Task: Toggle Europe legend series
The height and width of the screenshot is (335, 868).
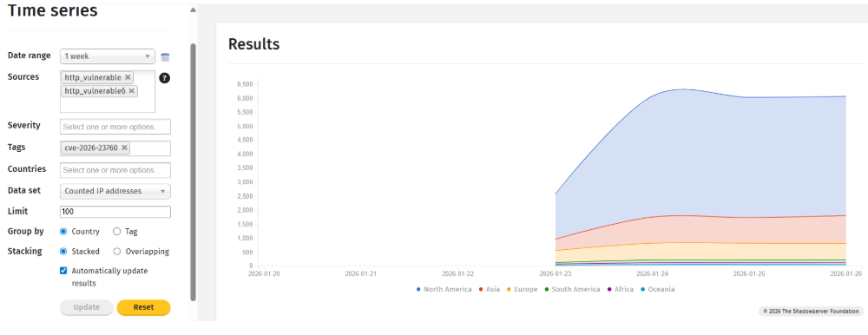Action: 522,290
